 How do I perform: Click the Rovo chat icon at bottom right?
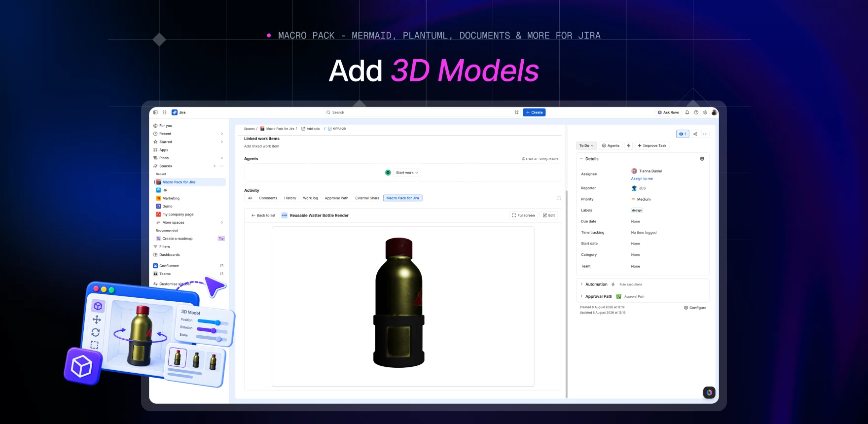click(x=709, y=392)
